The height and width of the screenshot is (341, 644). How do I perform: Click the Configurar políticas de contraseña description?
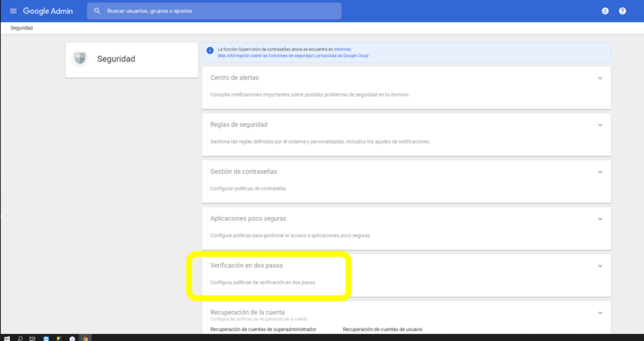click(249, 189)
